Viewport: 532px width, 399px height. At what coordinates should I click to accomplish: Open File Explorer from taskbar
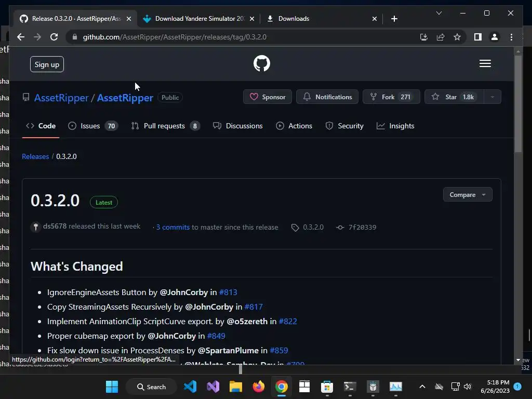point(236,387)
